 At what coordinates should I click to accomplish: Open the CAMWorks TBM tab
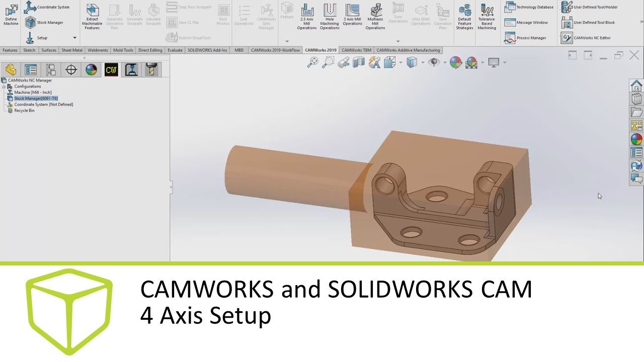pyautogui.click(x=356, y=50)
